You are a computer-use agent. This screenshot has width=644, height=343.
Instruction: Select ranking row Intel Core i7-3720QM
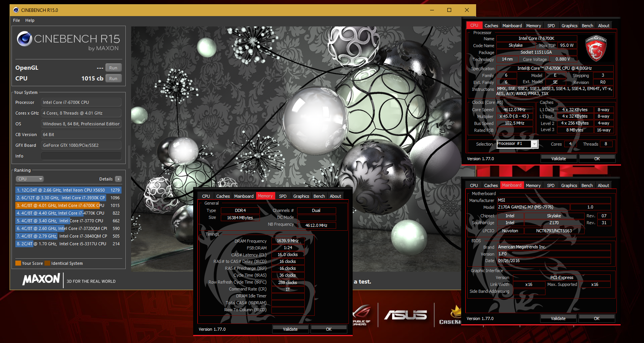68,228
